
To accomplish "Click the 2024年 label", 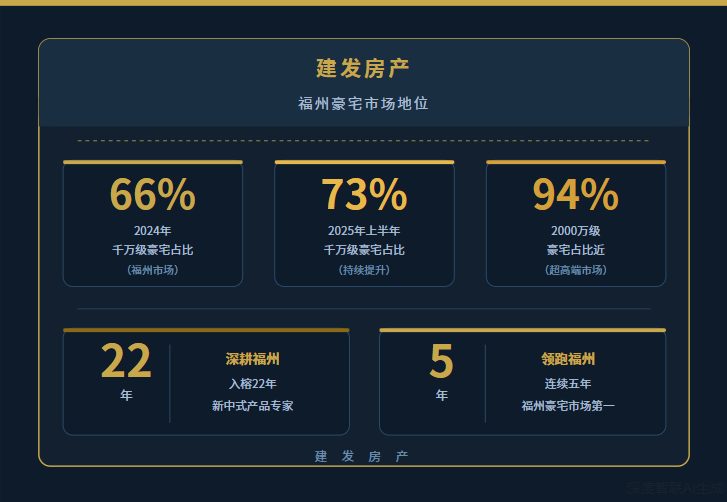I will [x=153, y=231].
